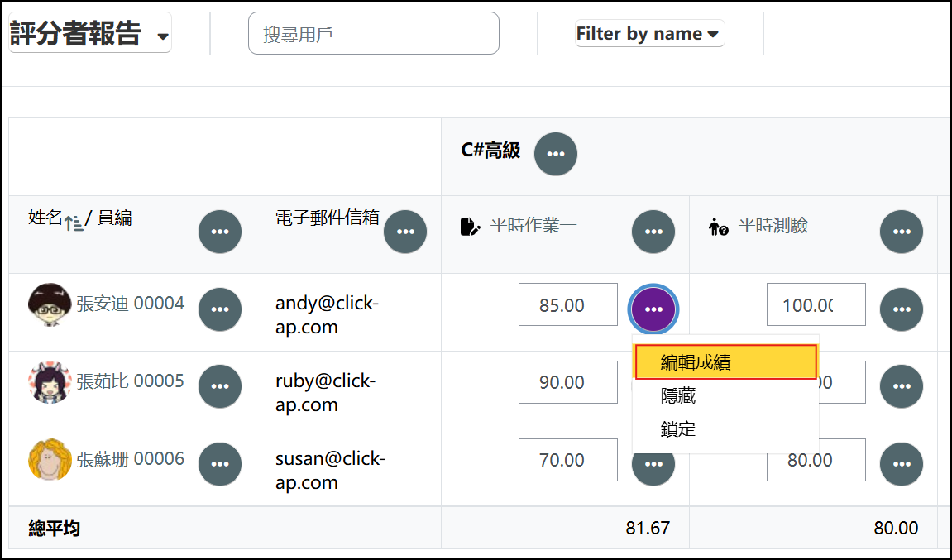The height and width of the screenshot is (560, 952).
Task: Click the 搜尋用戶 search field
Action: tap(373, 33)
